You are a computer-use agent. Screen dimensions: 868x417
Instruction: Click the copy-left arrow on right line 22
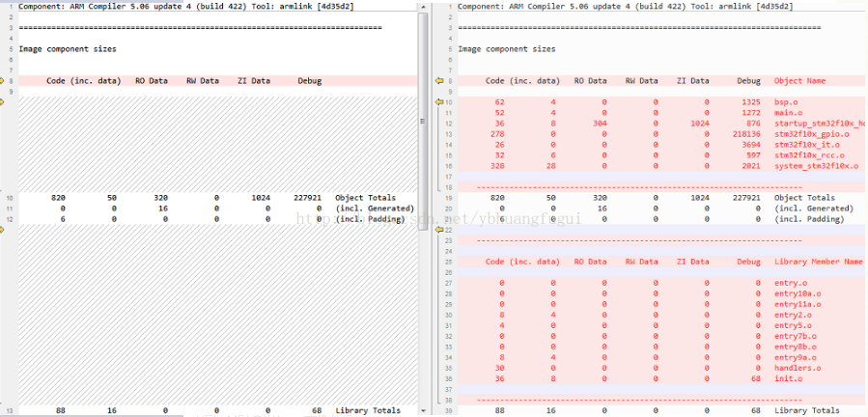(x=439, y=230)
